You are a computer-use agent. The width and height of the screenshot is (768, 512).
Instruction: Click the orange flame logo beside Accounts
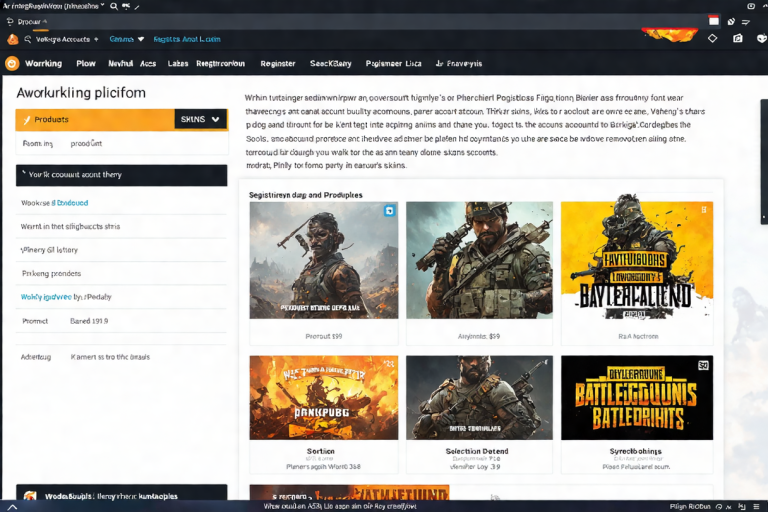coord(13,39)
